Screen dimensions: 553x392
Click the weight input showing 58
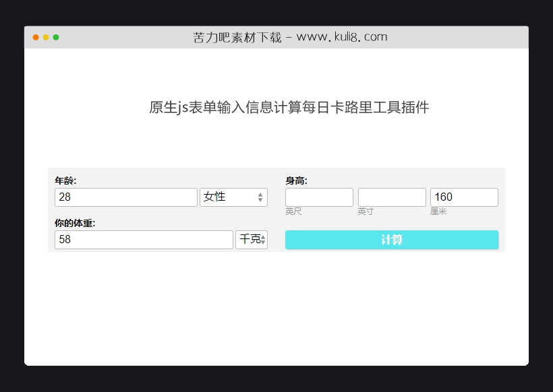point(142,239)
